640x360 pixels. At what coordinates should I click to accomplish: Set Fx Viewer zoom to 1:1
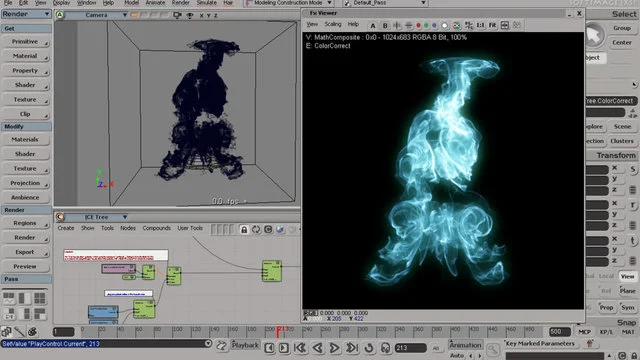(x=480, y=25)
